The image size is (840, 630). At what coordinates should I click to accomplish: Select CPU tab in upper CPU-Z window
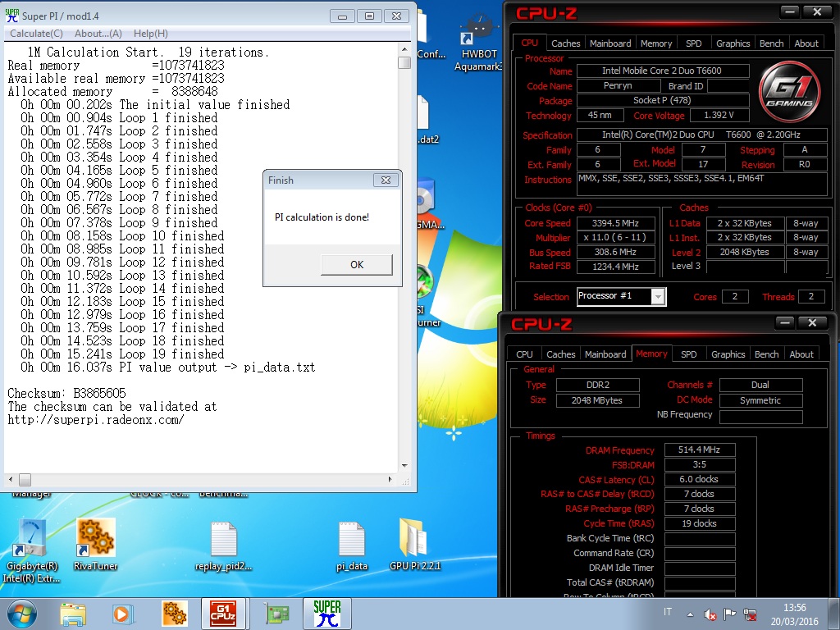point(529,43)
